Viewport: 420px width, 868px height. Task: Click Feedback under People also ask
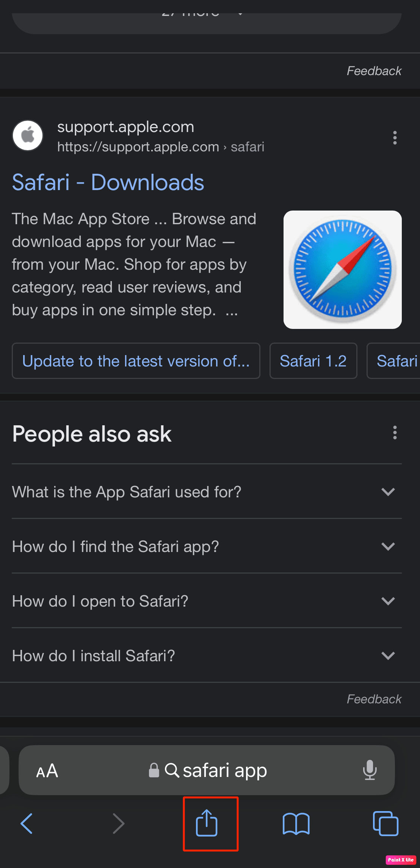click(374, 699)
